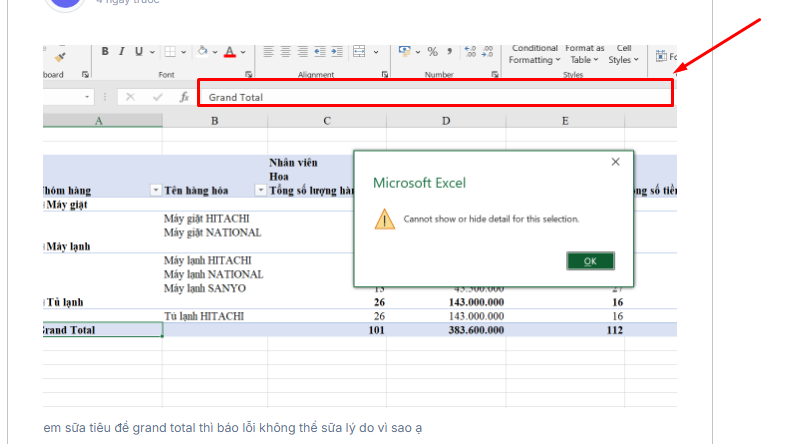Toggle italic text formatting

coord(122,52)
